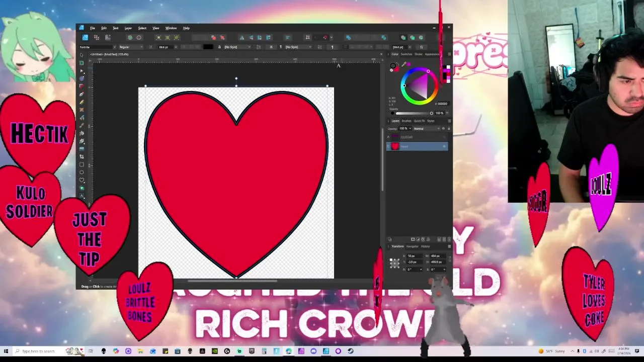
Task: Click the black text color swatch
Action: point(208,47)
